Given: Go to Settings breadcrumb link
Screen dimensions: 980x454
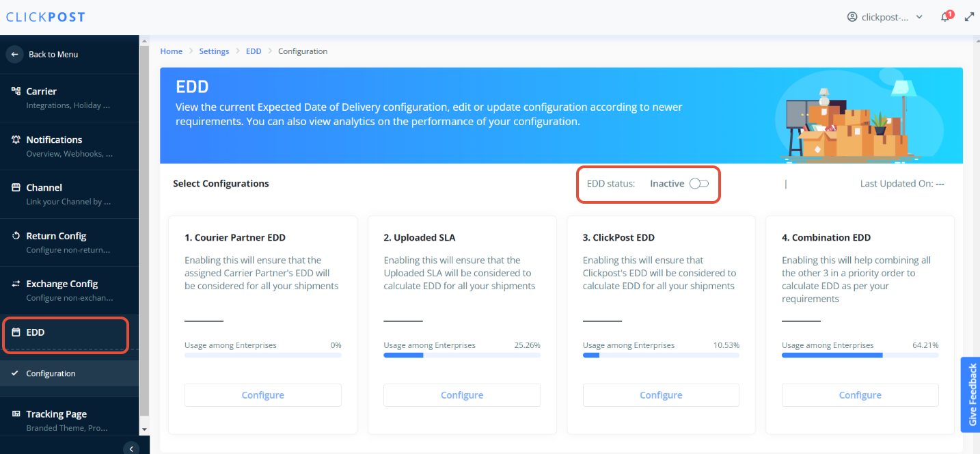Looking at the screenshot, I should point(214,51).
